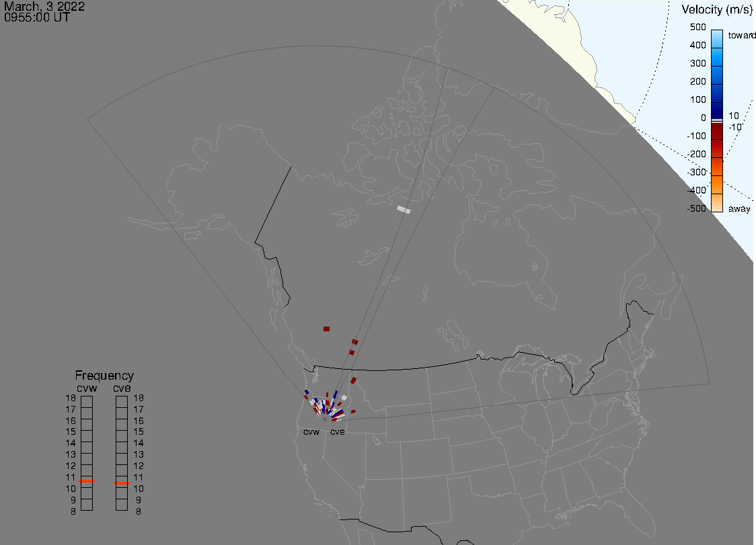Select the "0955:00 UT" timestamp

(36, 17)
